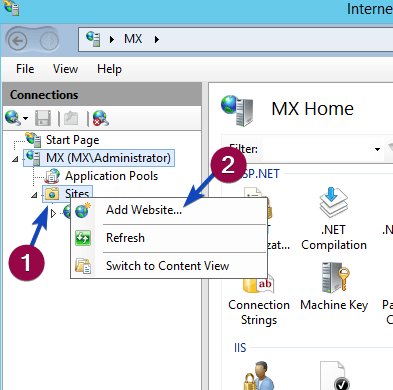The width and height of the screenshot is (393, 390).
Task: Open the Connection Strings feature icon
Action: [x=259, y=283]
